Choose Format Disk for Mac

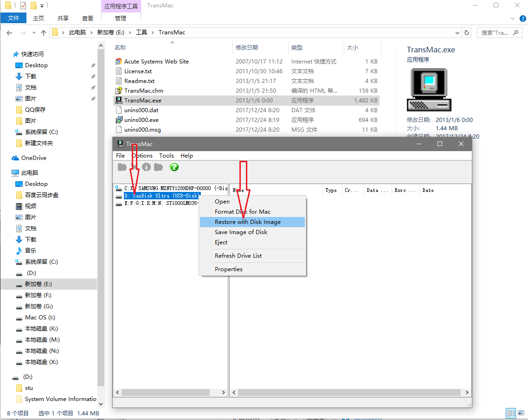point(252,212)
